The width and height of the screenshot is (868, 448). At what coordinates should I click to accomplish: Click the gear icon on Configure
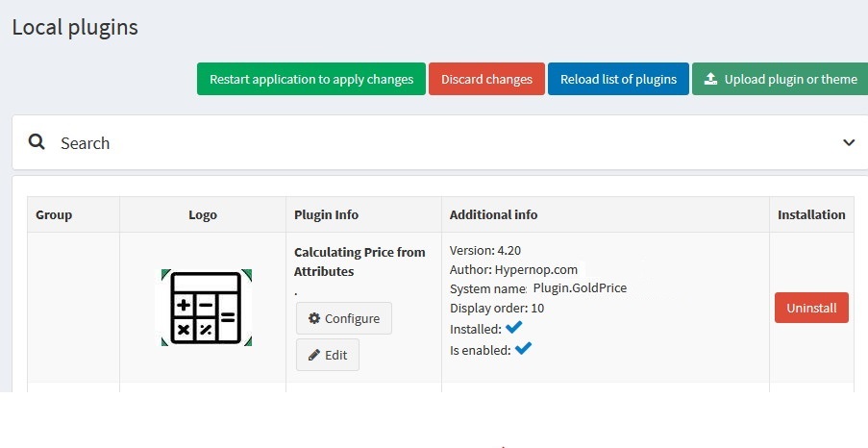tap(314, 318)
